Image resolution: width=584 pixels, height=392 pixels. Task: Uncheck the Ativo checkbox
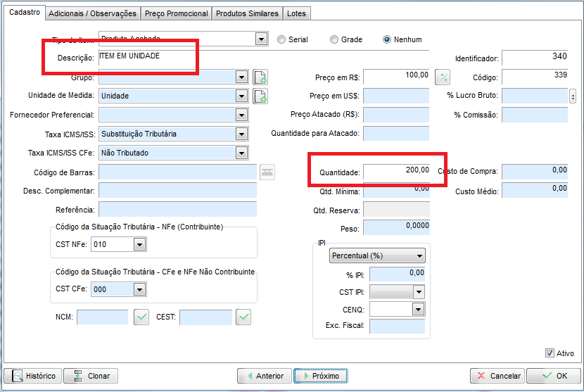[550, 353]
